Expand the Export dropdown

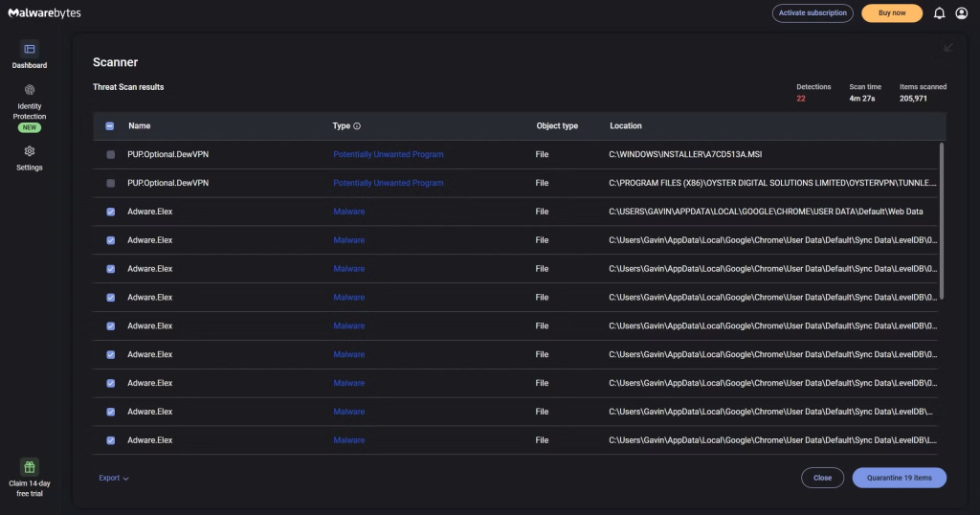[113, 478]
